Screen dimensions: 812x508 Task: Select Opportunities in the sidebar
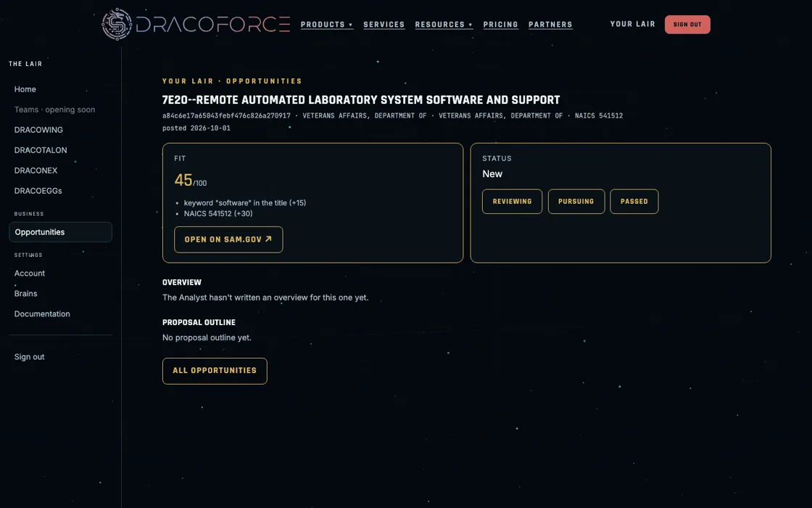click(61, 232)
